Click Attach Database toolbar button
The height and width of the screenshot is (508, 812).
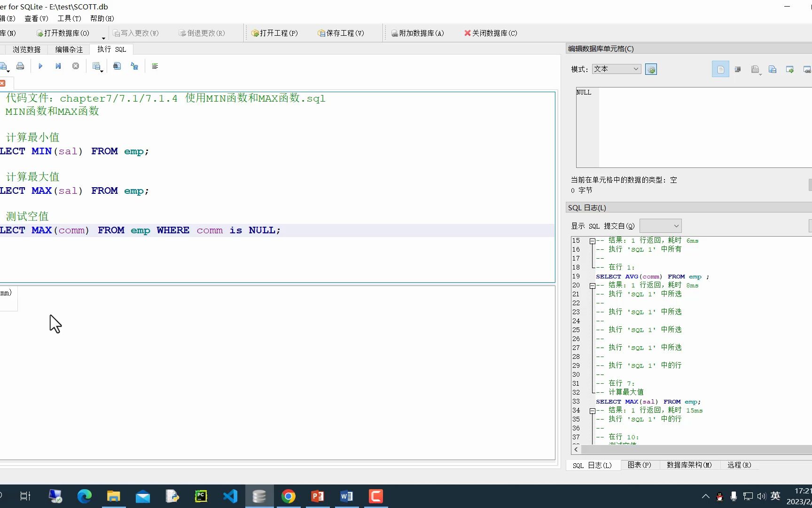[x=418, y=33]
